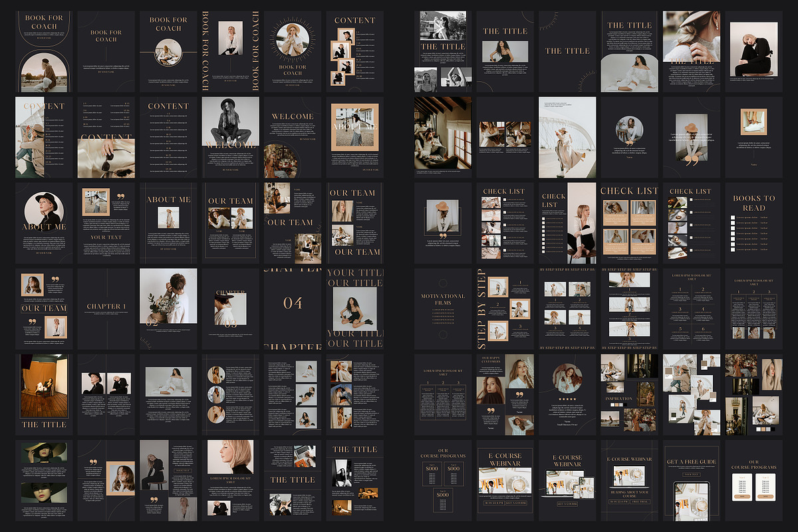Screen dimensions: 798x532
Task: Click Your Text button on Free Guide page
Action: click(692, 474)
